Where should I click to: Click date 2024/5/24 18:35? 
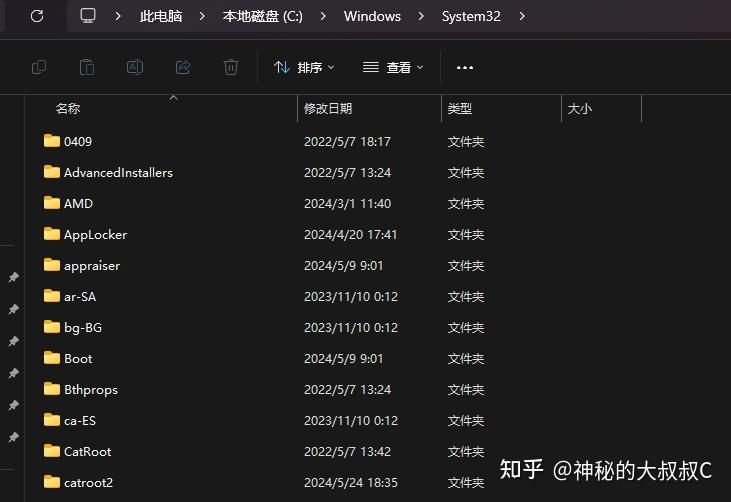click(351, 482)
